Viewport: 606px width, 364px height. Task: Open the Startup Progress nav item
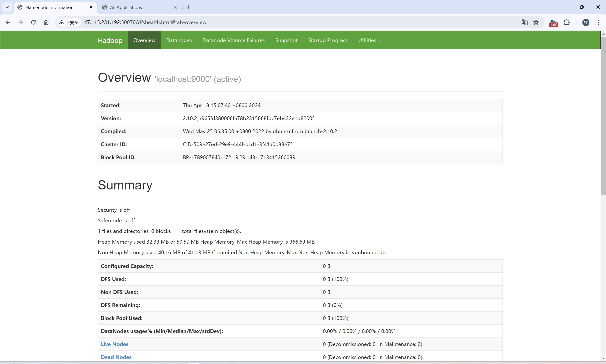pyautogui.click(x=328, y=40)
